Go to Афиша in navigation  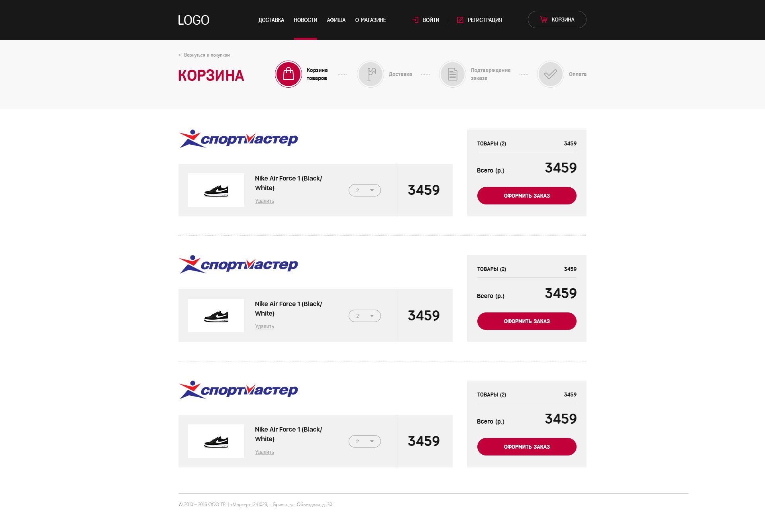coord(336,20)
